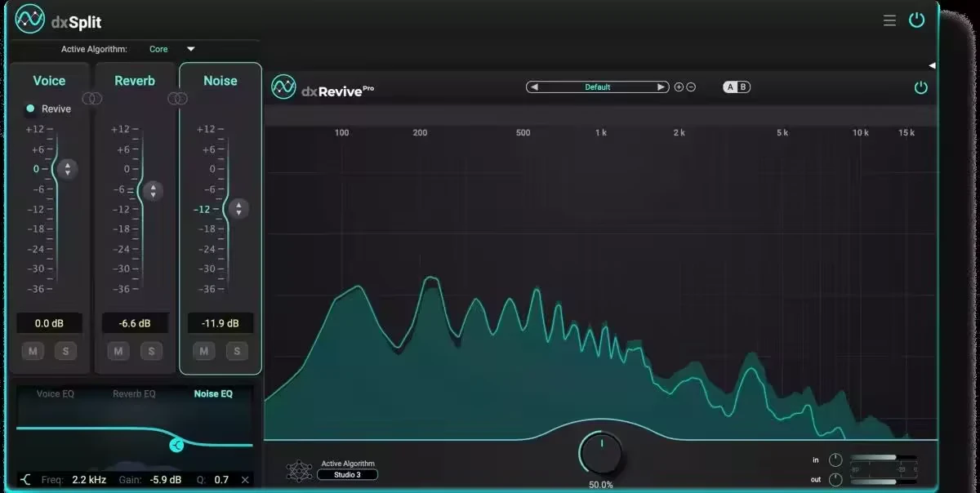Solo the Voice channel
The image size is (980, 493).
66,351
